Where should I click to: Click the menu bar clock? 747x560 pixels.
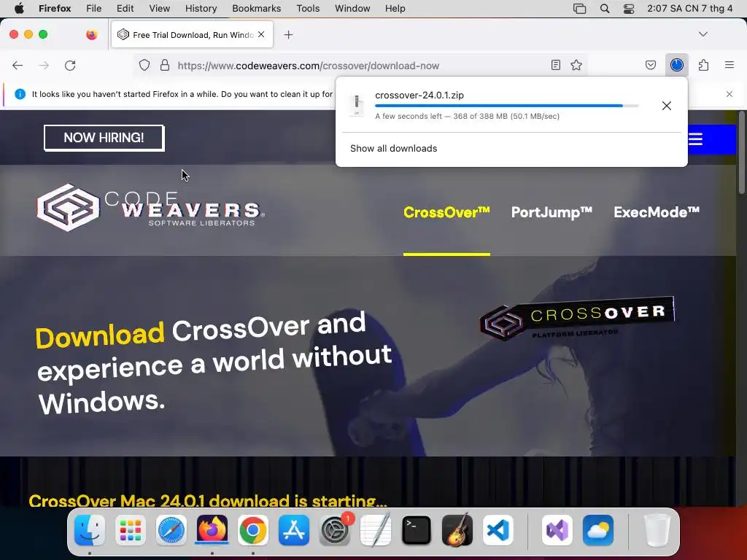click(690, 9)
